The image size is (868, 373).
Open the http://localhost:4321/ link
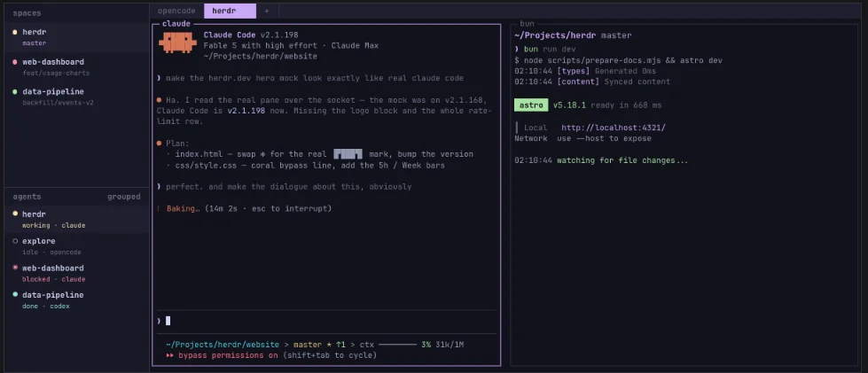tap(614, 128)
